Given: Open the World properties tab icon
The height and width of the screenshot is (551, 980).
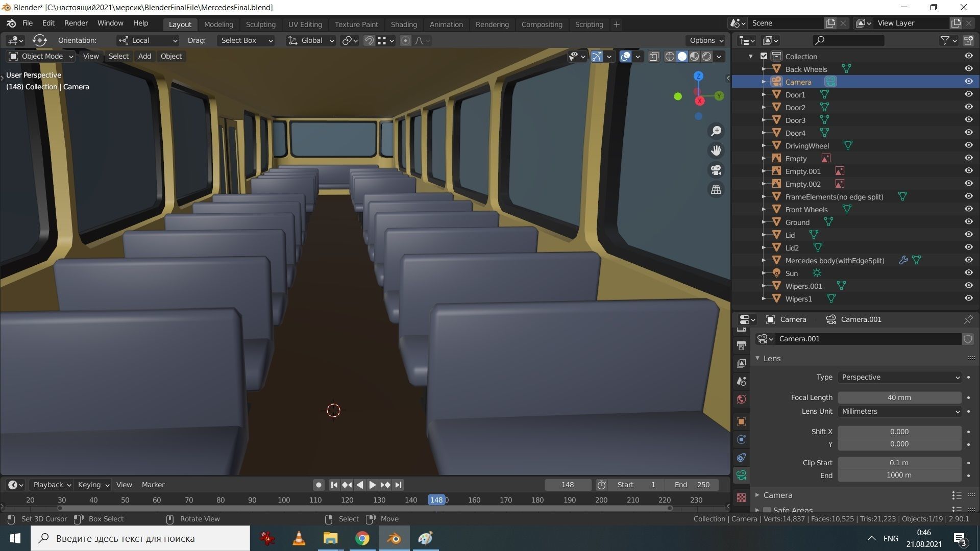Looking at the screenshot, I should (x=742, y=399).
